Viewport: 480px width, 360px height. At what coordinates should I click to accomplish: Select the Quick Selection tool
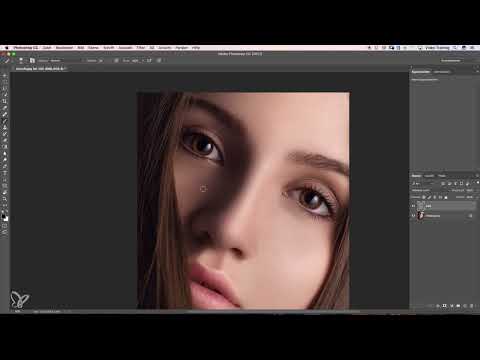(5, 95)
